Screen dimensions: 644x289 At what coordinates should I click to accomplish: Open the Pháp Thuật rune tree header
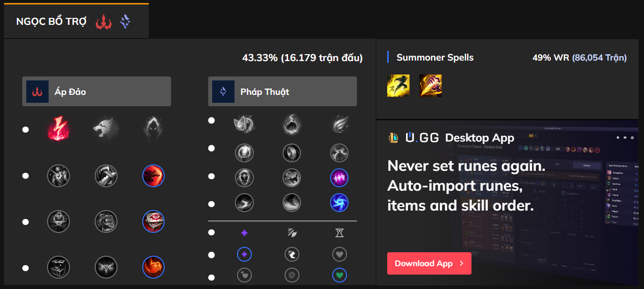282,91
